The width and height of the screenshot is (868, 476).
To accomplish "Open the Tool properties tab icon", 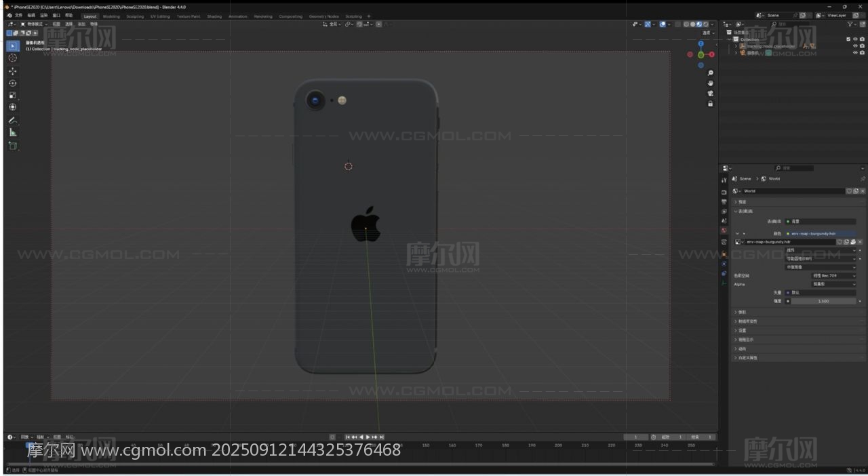I will [x=724, y=180].
